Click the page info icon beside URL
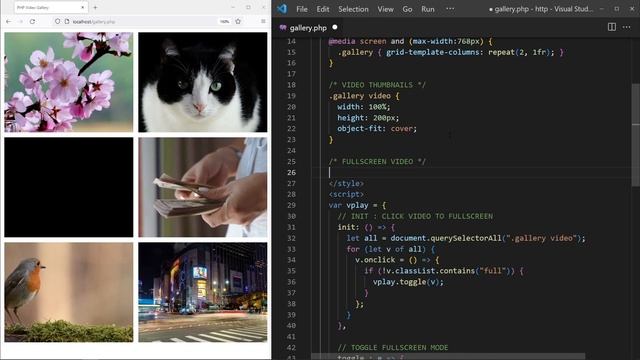This screenshot has height=360, width=640. (x=67, y=21)
